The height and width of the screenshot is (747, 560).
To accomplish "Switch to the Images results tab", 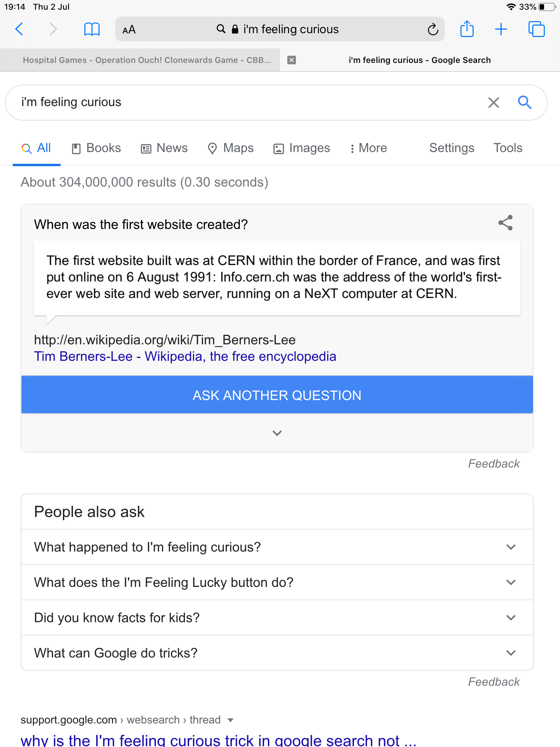I will 302,148.
